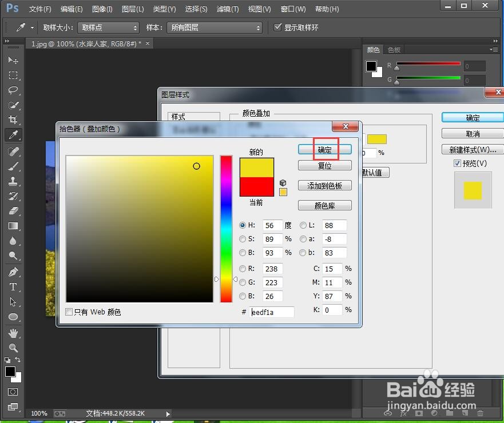The width and height of the screenshot is (504, 423).
Task: Open the 取样大小 dropdown
Action: click(108, 27)
